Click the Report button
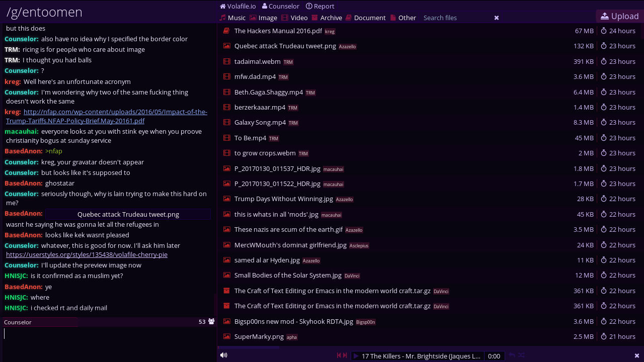 (320, 6)
